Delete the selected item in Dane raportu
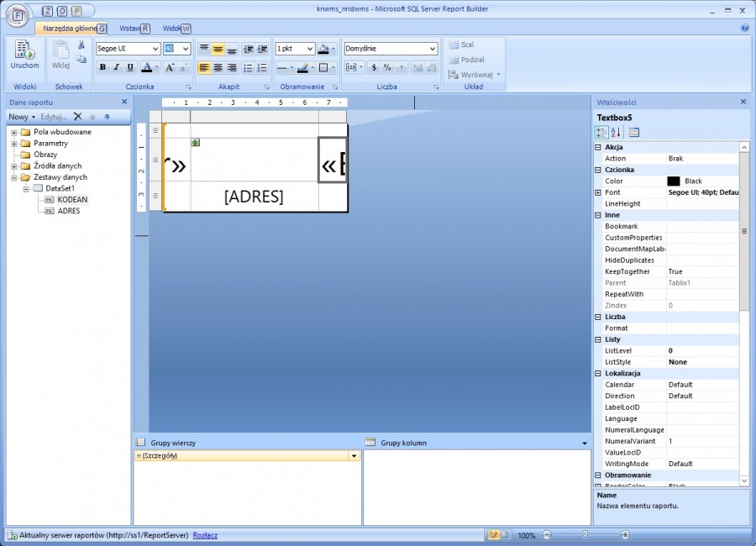The width and height of the screenshot is (756, 546). (78, 117)
